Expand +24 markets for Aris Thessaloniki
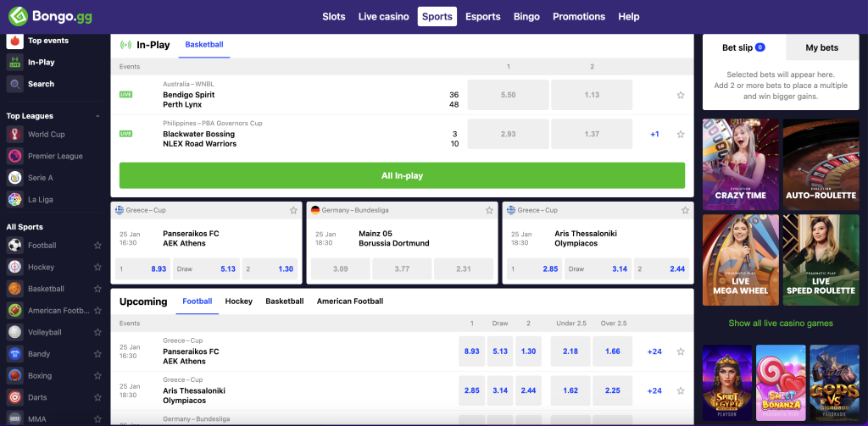The width and height of the screenshot is (868, 426). (x=654, y=390)
